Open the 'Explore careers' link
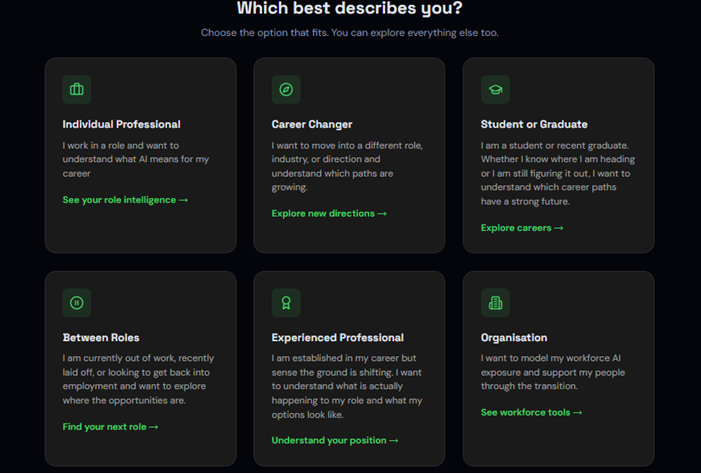 (522, 228)
